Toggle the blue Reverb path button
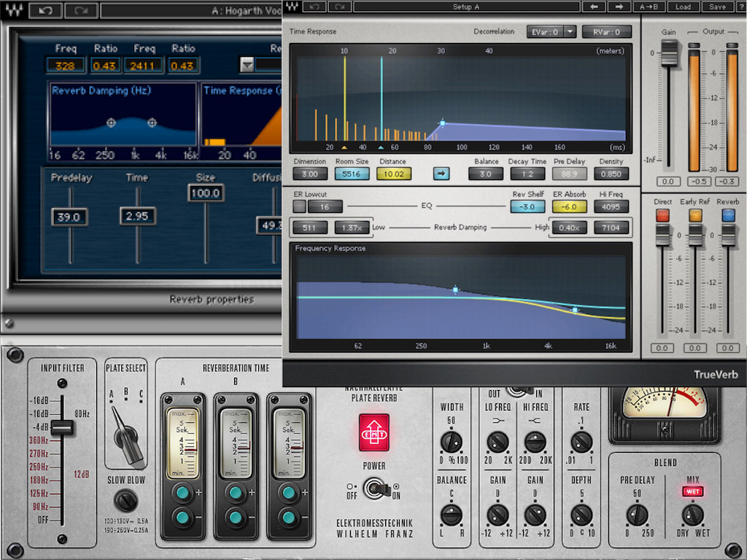 pos(728,216)
